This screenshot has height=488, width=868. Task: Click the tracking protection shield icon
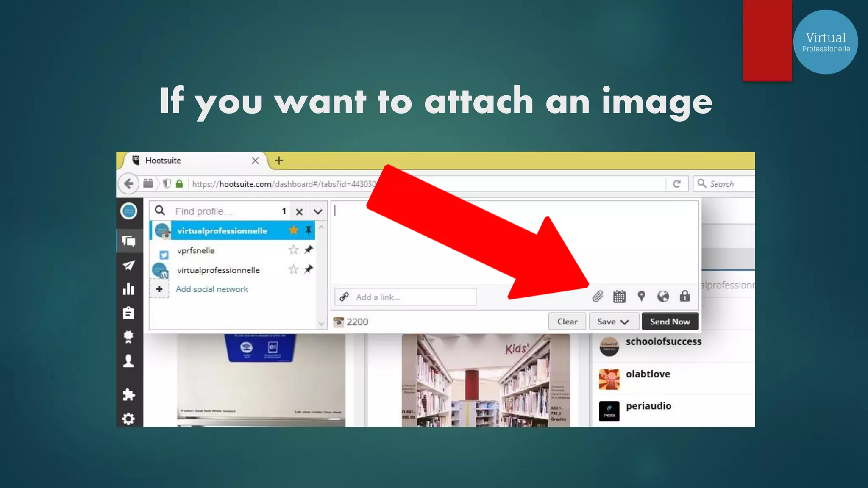tap(167, 184)
